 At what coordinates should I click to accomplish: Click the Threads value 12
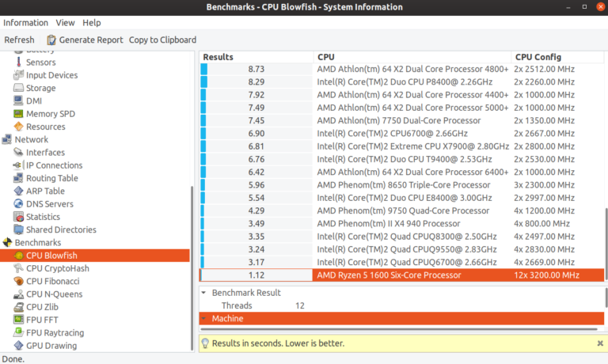coord(300,305)
